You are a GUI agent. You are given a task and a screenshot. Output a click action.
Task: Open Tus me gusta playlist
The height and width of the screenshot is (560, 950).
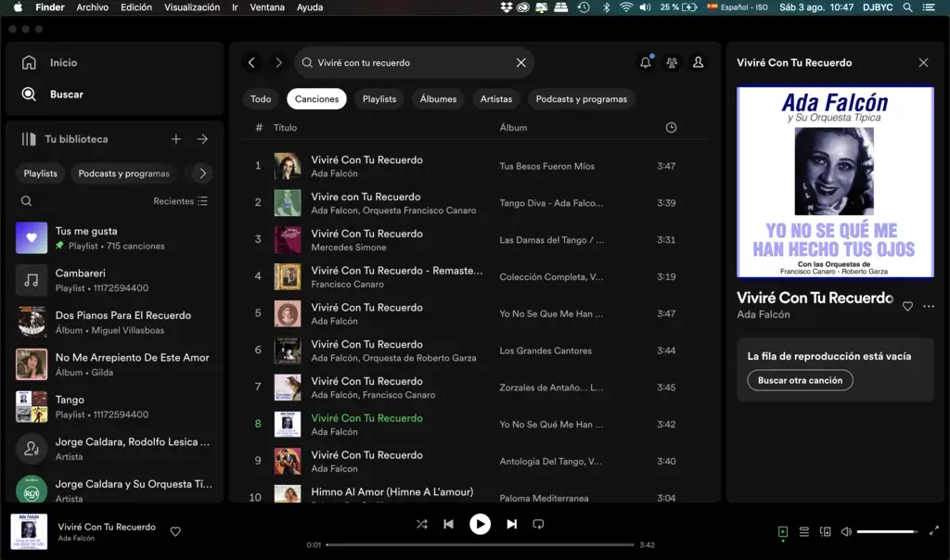[x=115, y=238]
